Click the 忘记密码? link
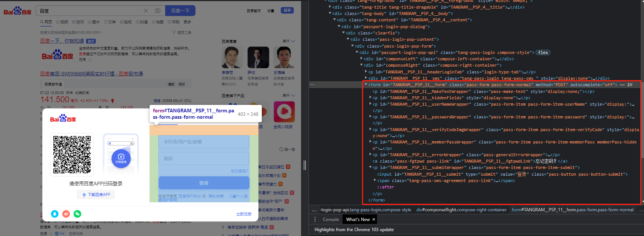 coord(239,171)
